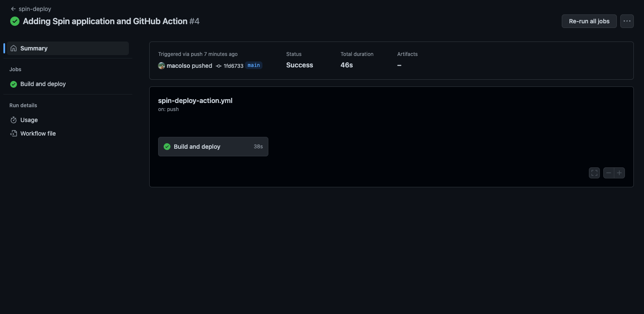Click the home icon beside Summary
Image resolution: width=644 pixels, height=314 pixels.
click(x=14, y=48)
